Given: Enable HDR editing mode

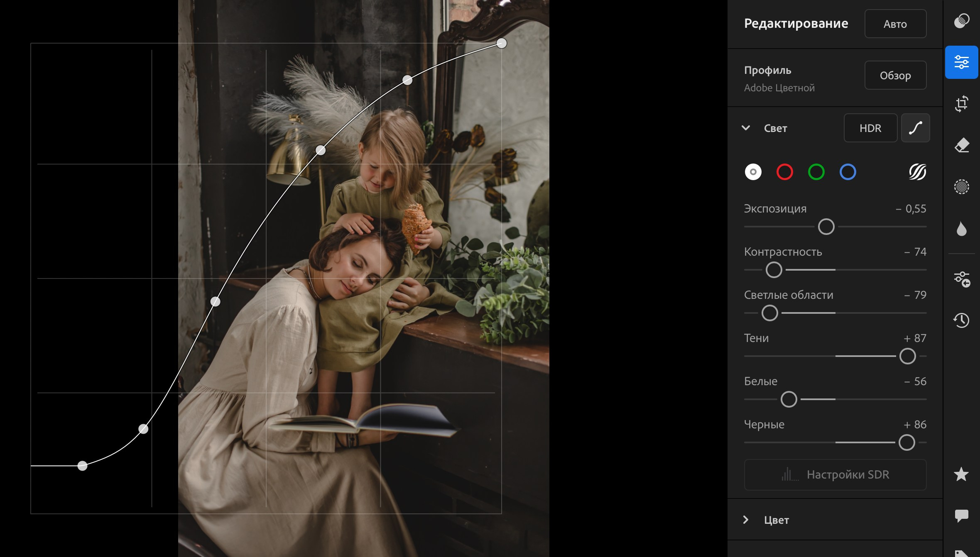Looking at the screenshot, I should [870, 128].
